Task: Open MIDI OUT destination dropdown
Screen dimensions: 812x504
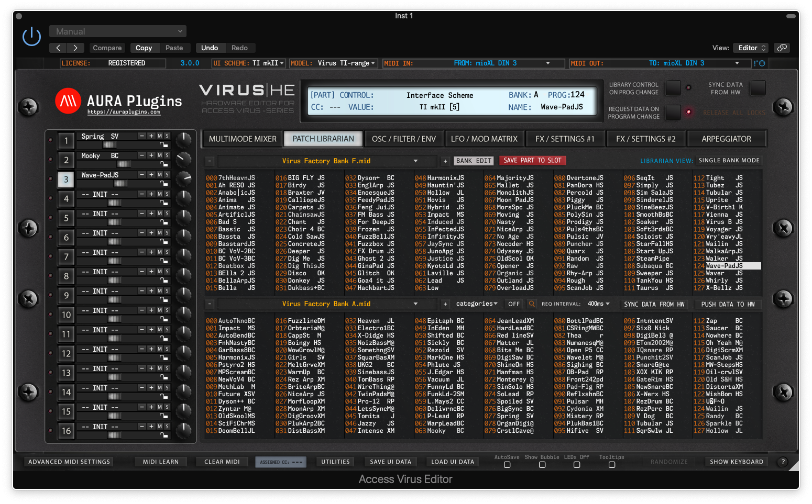Action: point(661,63)
